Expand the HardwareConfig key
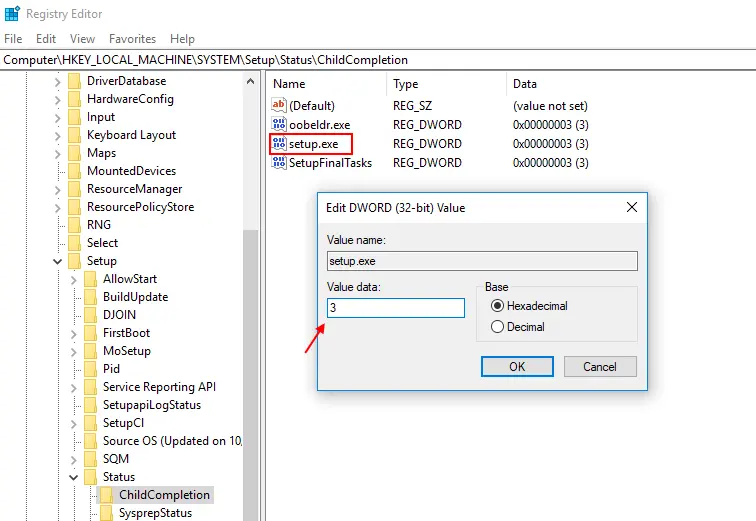The image size is (756, 521). click(57, 100)
